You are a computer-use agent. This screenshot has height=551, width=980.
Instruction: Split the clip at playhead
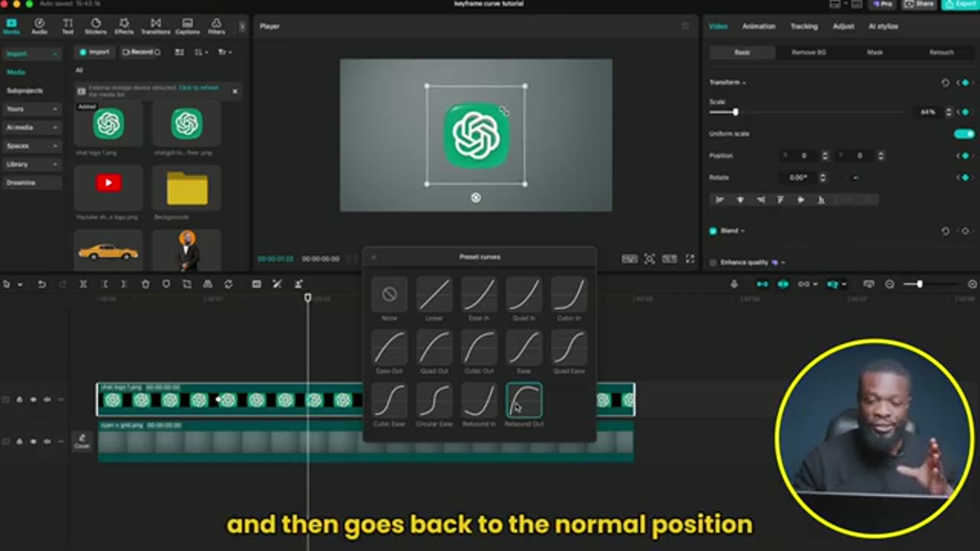point(83,284)
